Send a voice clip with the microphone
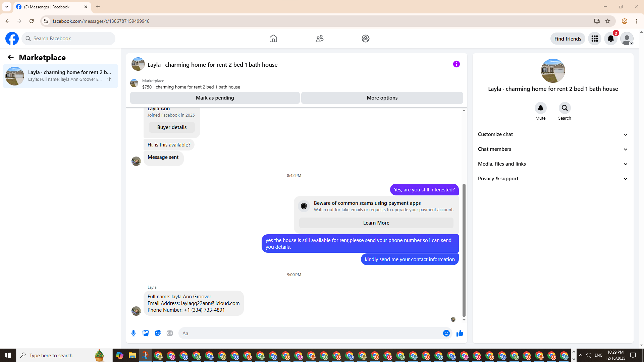The image size is (644, 362). (x=133, y=333)
